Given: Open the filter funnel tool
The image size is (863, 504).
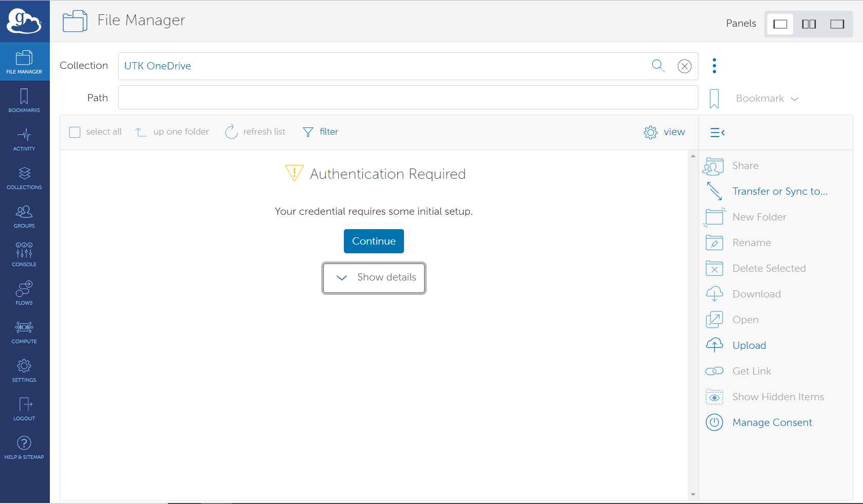Looking at the screenshot, I should (x=308, y=132).
